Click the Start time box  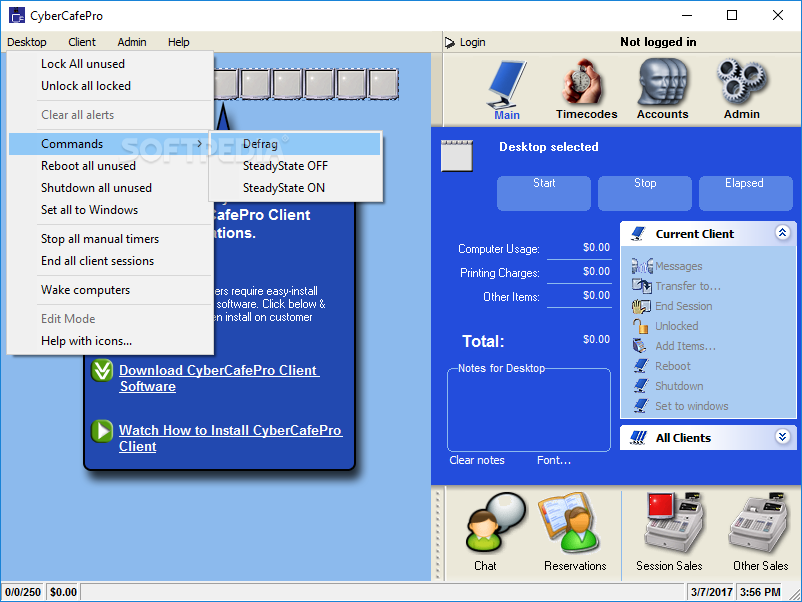coord(544,193)
